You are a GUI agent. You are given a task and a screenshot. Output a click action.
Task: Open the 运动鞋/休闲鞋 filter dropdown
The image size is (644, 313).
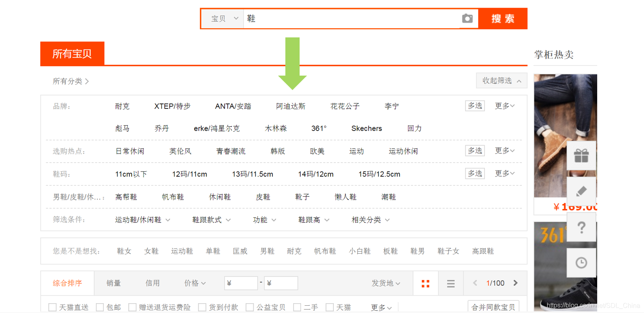(x=142, y=220)
